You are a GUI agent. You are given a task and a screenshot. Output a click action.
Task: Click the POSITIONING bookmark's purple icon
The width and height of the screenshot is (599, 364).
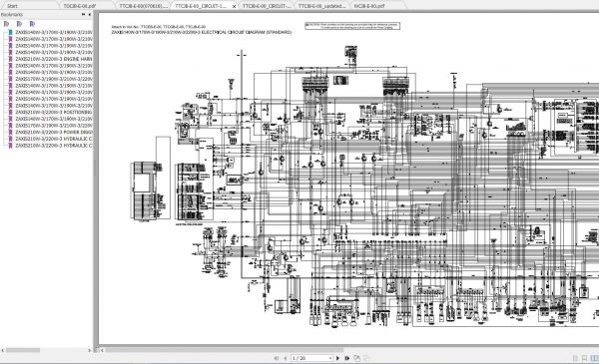(10, 112)
